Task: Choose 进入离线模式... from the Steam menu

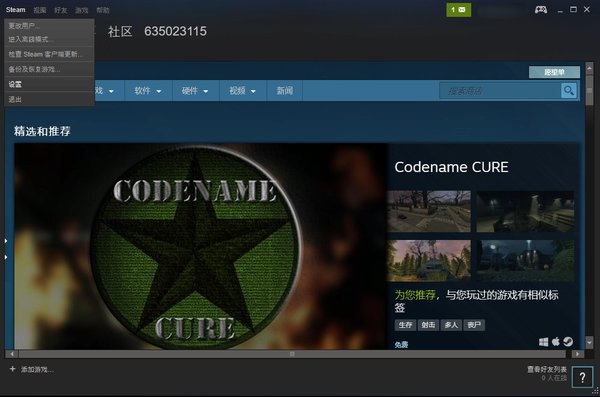Action: pos(49,39)
